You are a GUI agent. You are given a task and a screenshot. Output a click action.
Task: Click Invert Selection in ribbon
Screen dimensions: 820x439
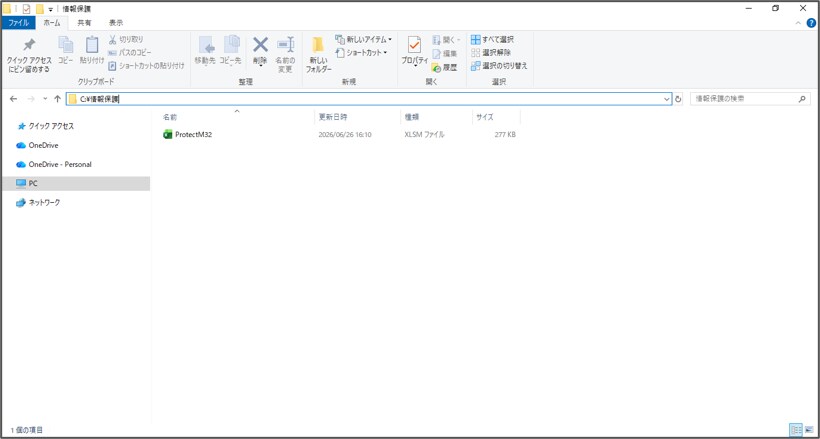(499, 65)
